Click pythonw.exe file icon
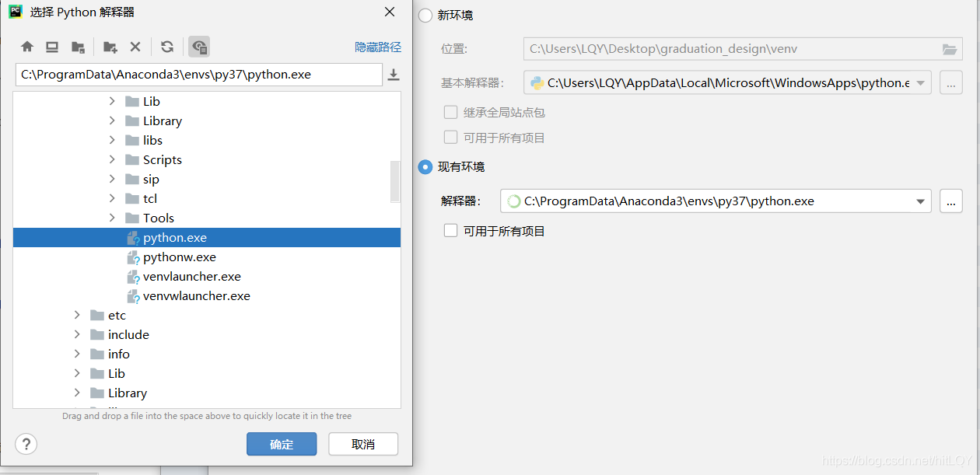Viewport: 980px width, 475px height. coord(132,257)
